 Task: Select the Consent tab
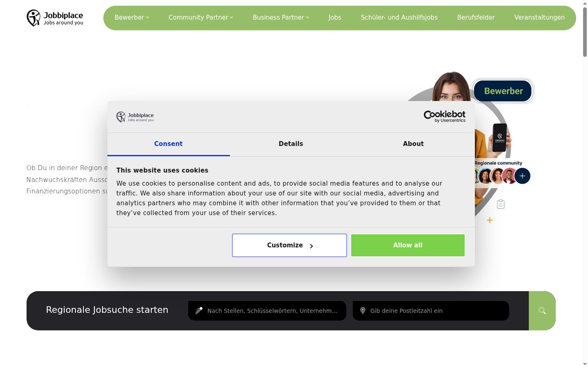169,144
